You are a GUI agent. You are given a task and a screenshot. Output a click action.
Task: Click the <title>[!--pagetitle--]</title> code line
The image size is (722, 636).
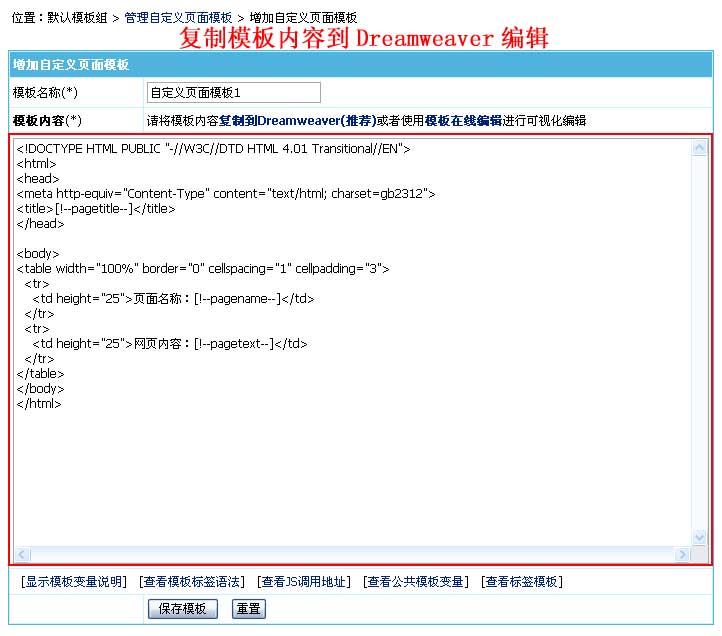coord(96,209)
